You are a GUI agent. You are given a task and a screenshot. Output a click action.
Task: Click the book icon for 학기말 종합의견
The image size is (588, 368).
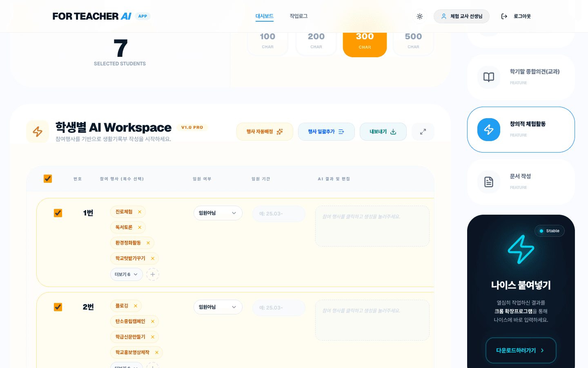(x=489, y=77)
